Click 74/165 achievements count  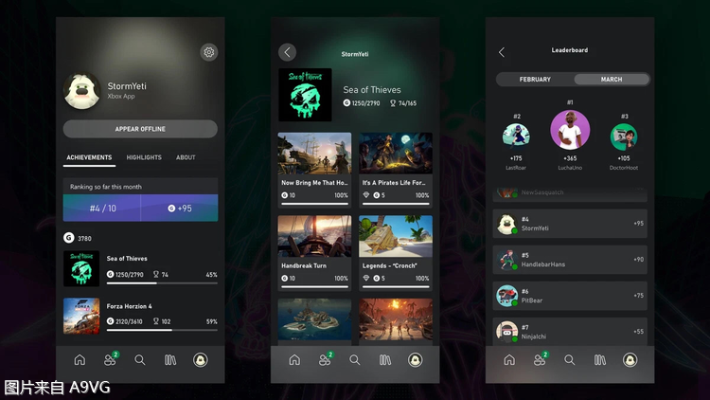403,103
